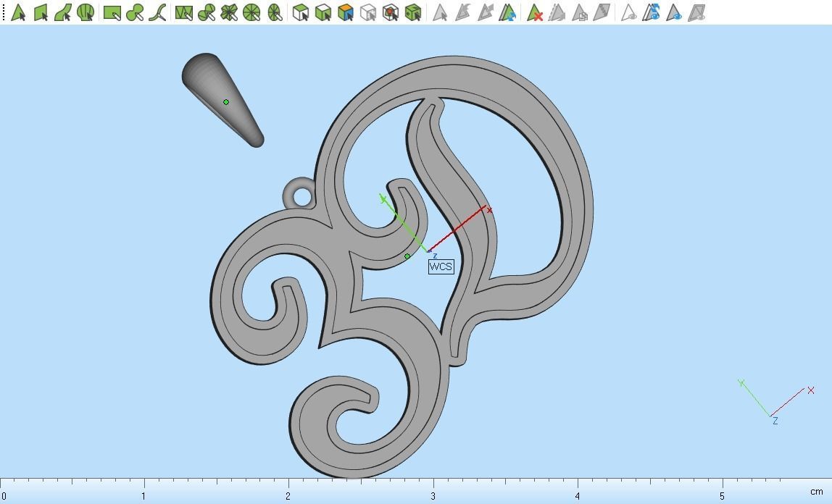Click the orange and blue cube icon
This screenshot has height=504, width=832.
click(x=346, y=12)
